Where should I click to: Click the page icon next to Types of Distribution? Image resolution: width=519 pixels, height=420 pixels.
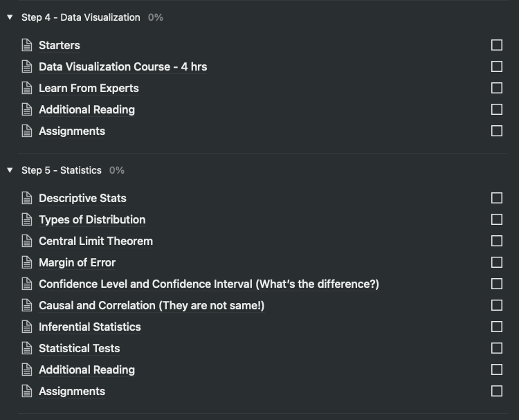tap(27, 219)
